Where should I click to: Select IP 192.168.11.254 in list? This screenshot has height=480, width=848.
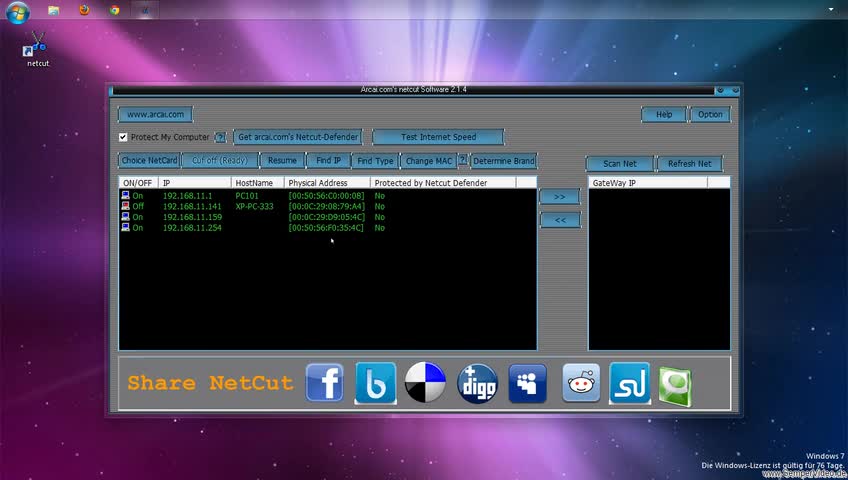click(192, 228)
